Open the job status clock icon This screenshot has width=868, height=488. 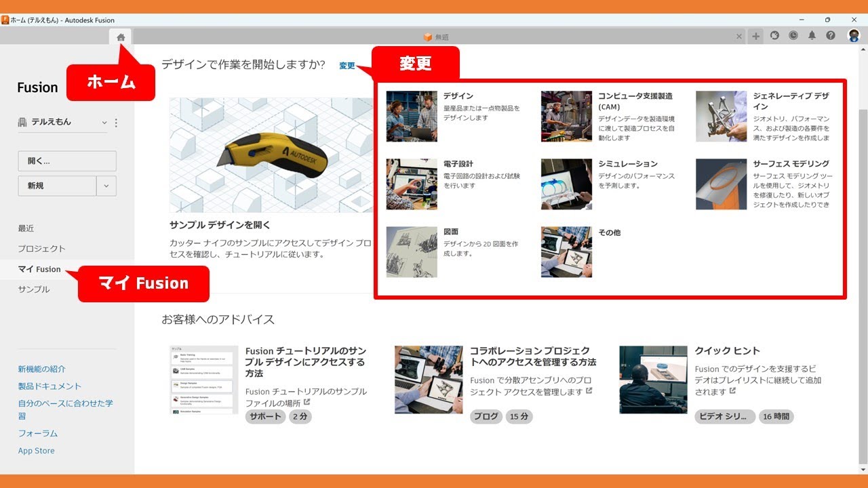click(x=793, y=36)
